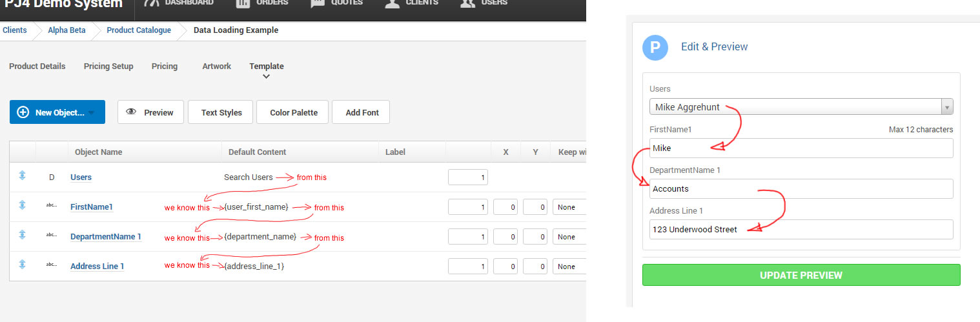Image resolution: width=980 pixels, height=322 pixels.
Task: Click the reorder arrows icon for Users row
Action: 22,176
